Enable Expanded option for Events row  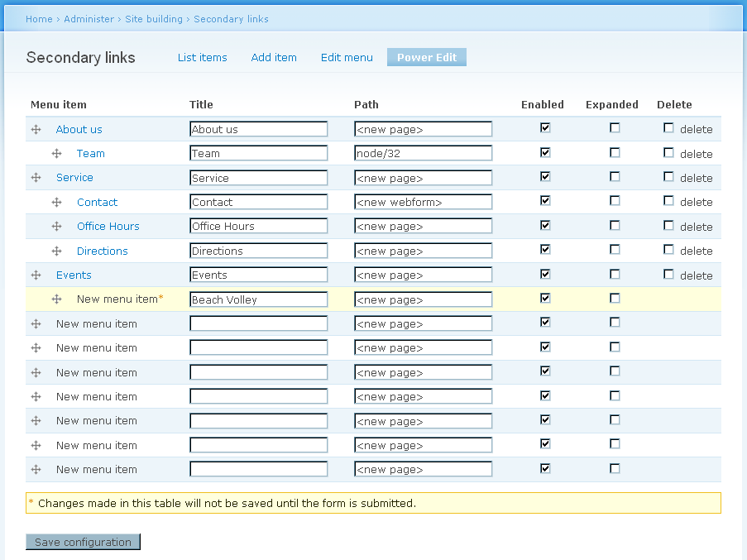click(615, 274)
